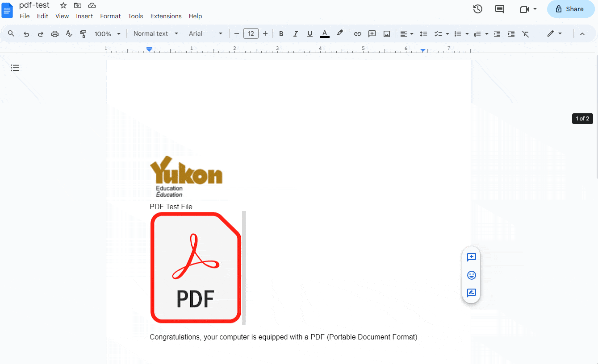Open the File menu

tap(25, 16)
